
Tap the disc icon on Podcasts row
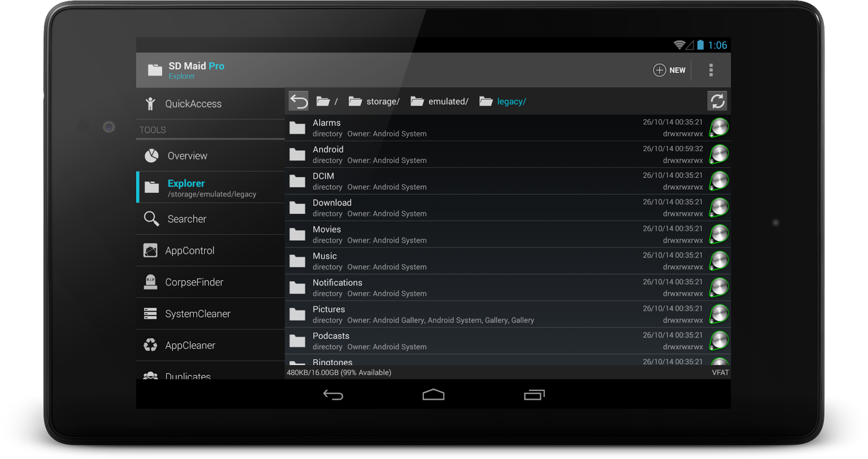click(x=719, y=340)
